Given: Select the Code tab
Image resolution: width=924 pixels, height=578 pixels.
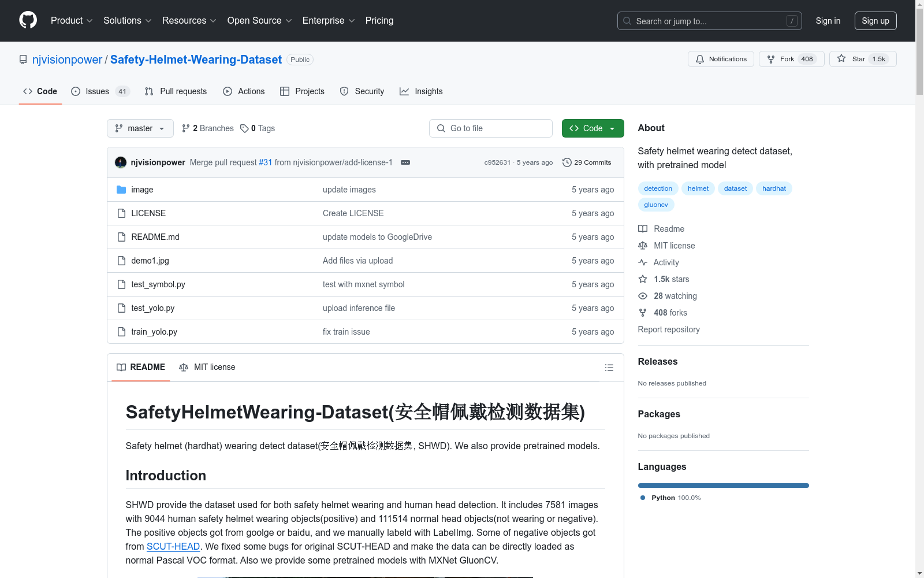Looking at the screenshot, I should click(x=40, y=91).
